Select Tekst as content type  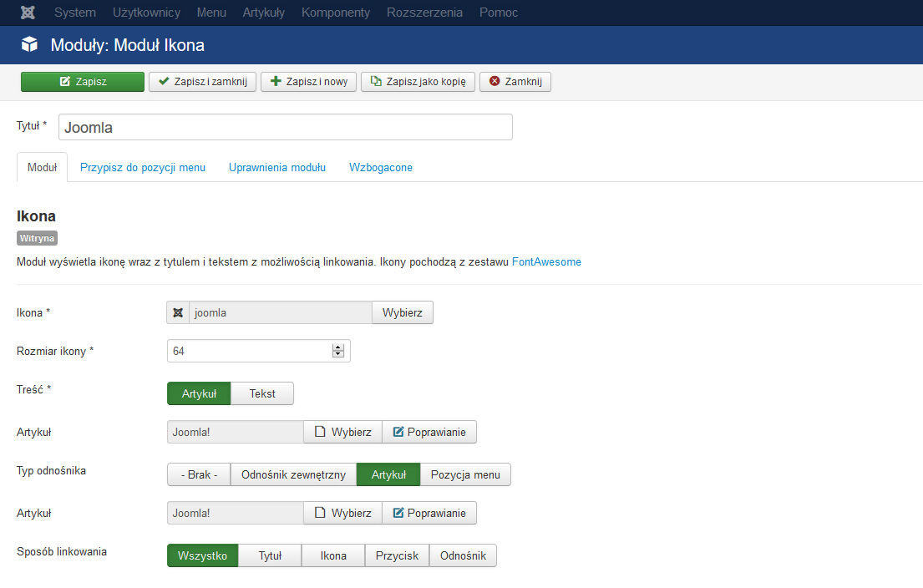click(x=262, y=393)
